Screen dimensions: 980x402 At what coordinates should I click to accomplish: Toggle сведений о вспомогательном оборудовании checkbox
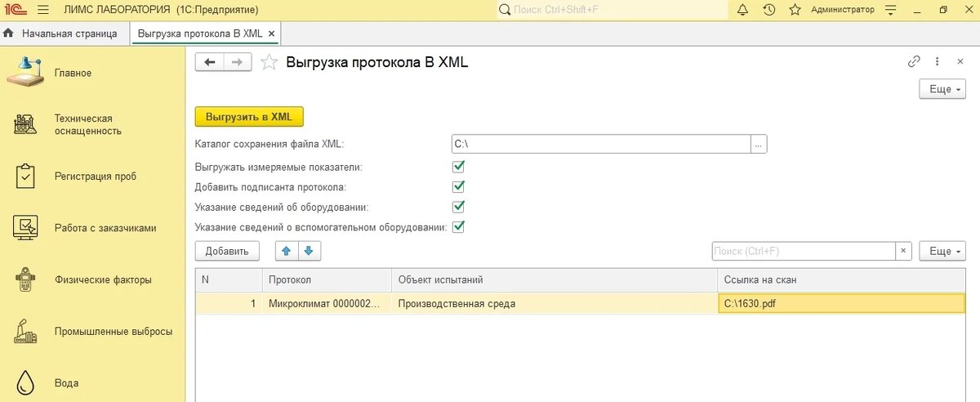coord(458,227)
